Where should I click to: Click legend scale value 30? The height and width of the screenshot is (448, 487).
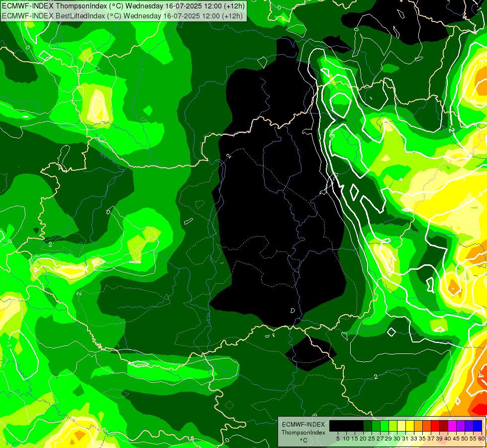click(x=397, y=439)
